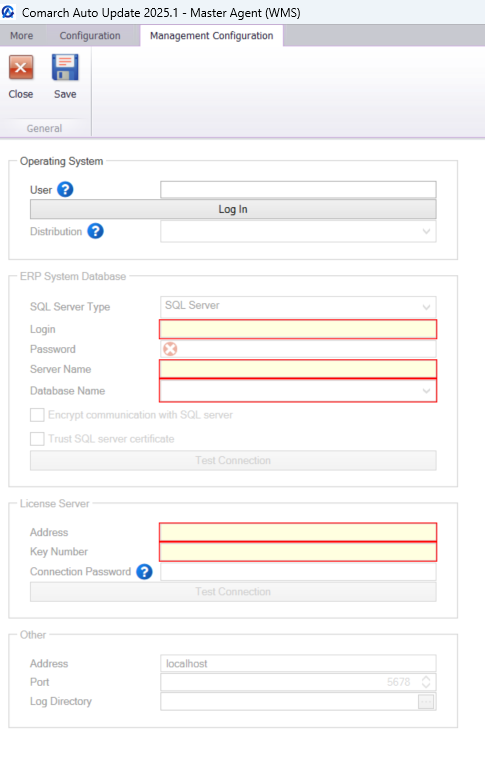This screenshot has height=761, width=485.
Task: Click the Save floppy disk icon
Action: (x=65, y=67)
